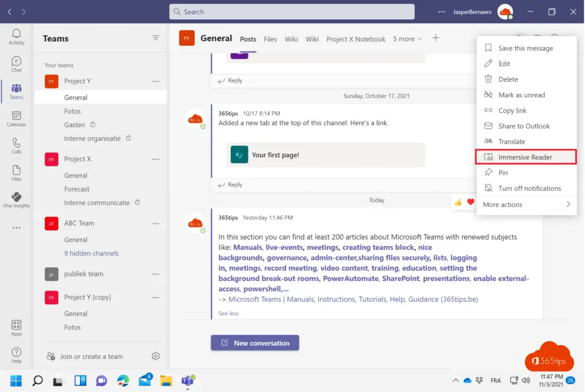Start a New conversation
The image size is (585, 392).
coord(255,343)
